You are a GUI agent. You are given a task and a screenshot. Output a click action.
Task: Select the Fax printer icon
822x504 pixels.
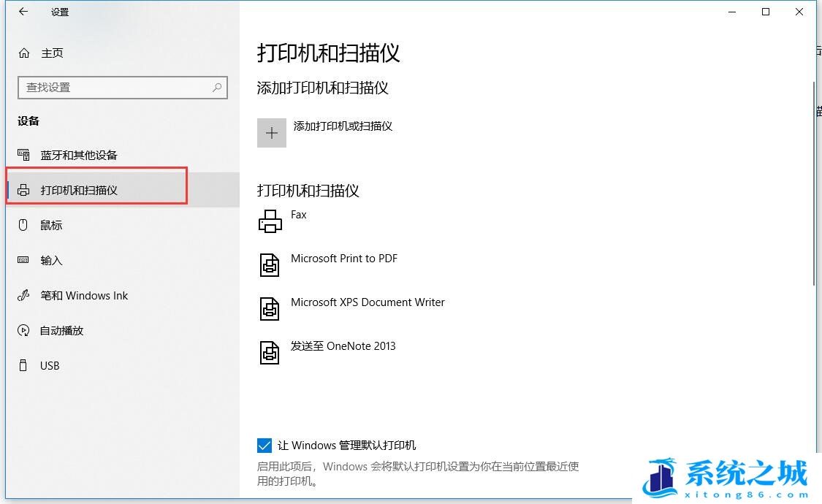(270, 221)
